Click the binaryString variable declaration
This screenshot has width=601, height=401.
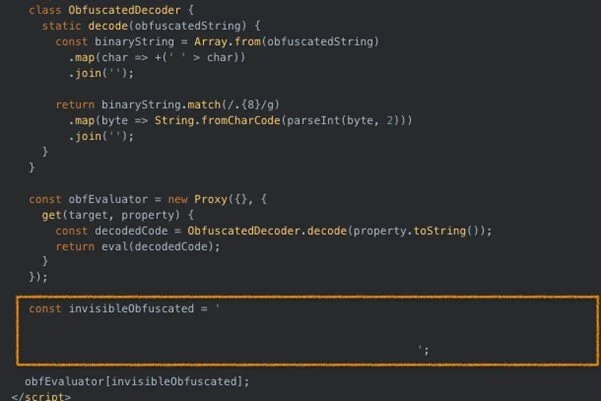tap(134, 41)
